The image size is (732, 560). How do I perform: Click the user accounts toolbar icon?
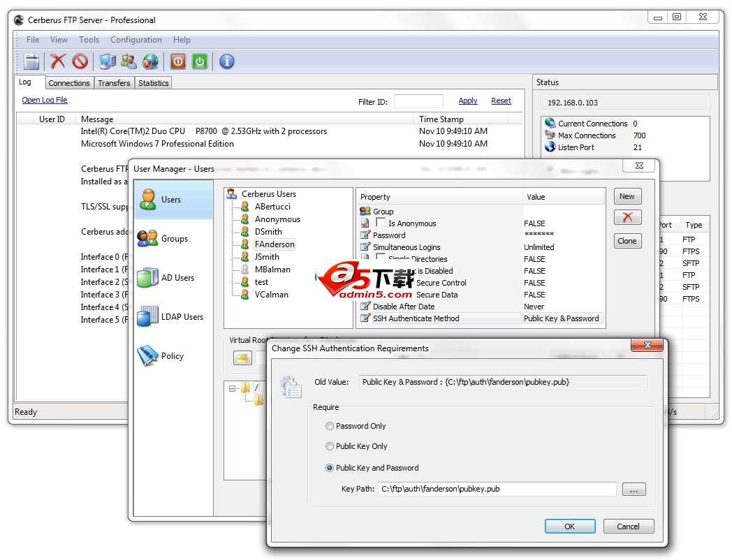coord(129,61)
